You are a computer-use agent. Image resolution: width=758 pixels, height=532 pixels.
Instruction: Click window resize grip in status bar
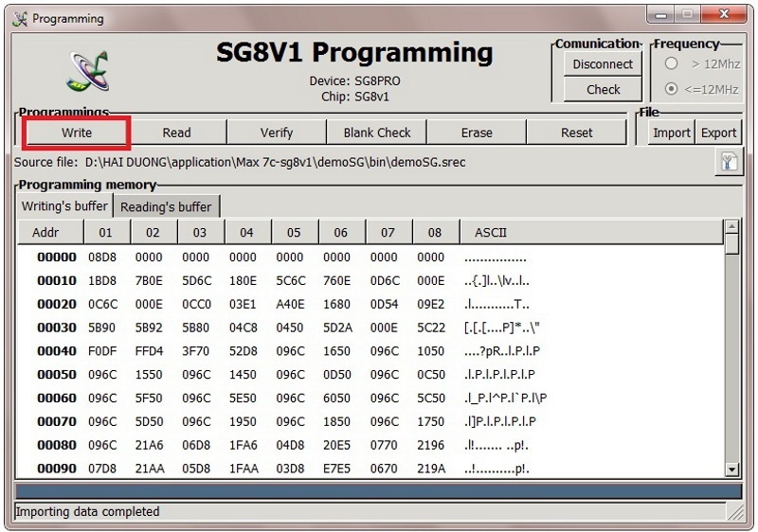point(735,512)
